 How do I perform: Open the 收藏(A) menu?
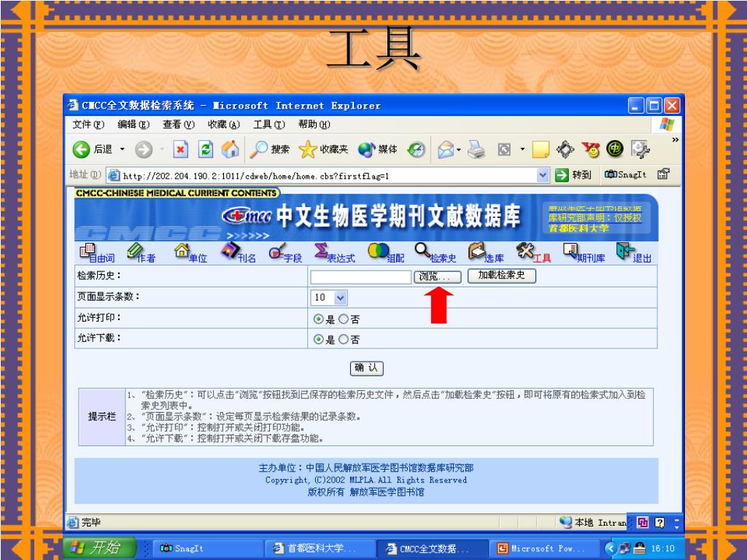(223, 124)
